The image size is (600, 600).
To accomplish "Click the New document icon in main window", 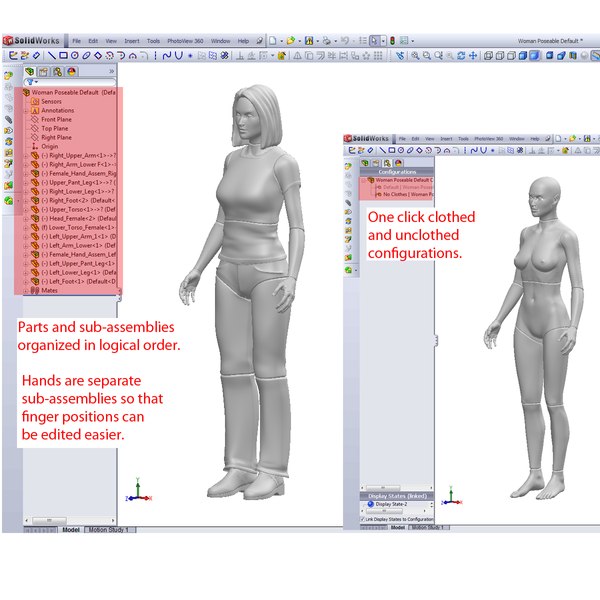I will point(272,41).
